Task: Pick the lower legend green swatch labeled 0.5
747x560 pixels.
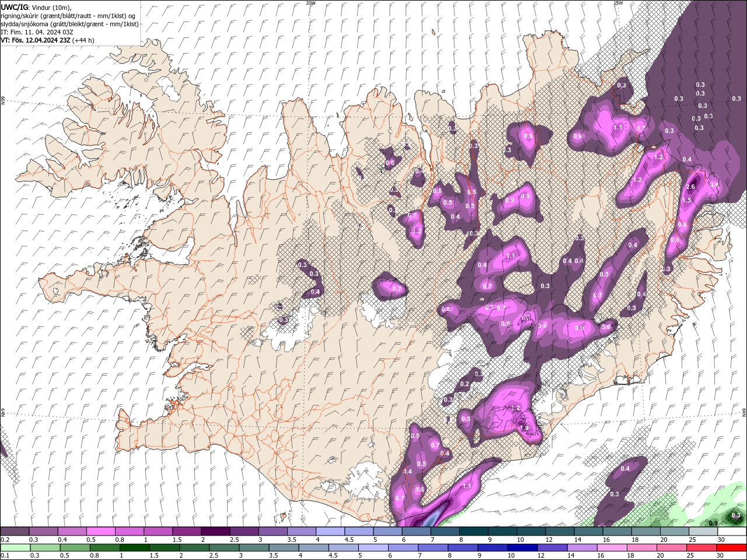Action: [x=75, y=548]
